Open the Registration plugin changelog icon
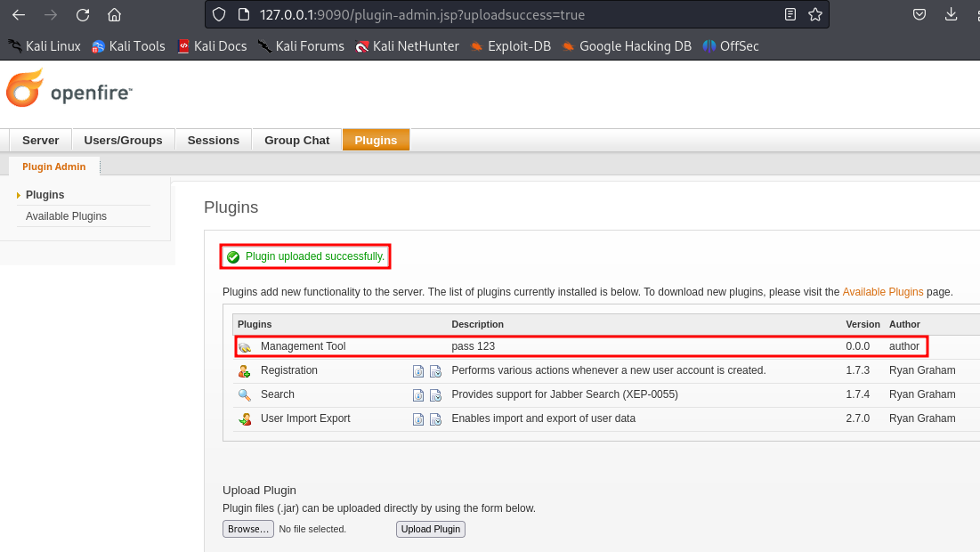Screen dimensions: 980x552 point(435,371)
